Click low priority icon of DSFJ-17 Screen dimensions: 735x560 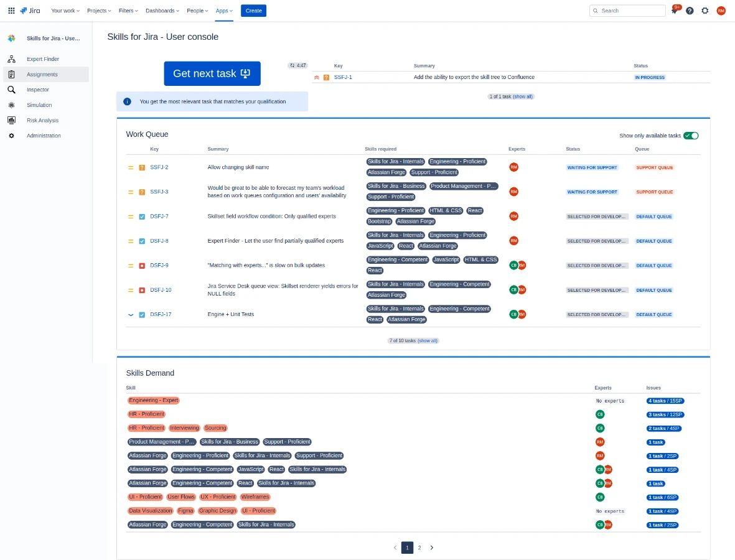pyautogui.click(x=131, y=315)
